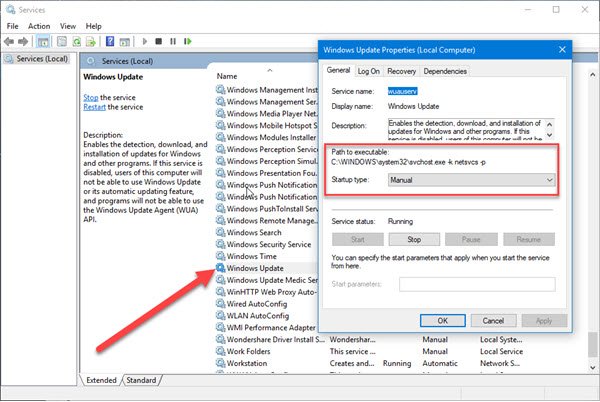The width and height of the screenshot is (600, 402).
Task: Click the OK button
Action: coord(443,321)
